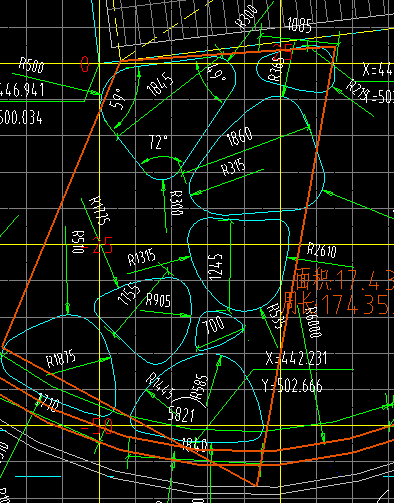
Task: Click the R585 radius label
Action: point(199,388)
